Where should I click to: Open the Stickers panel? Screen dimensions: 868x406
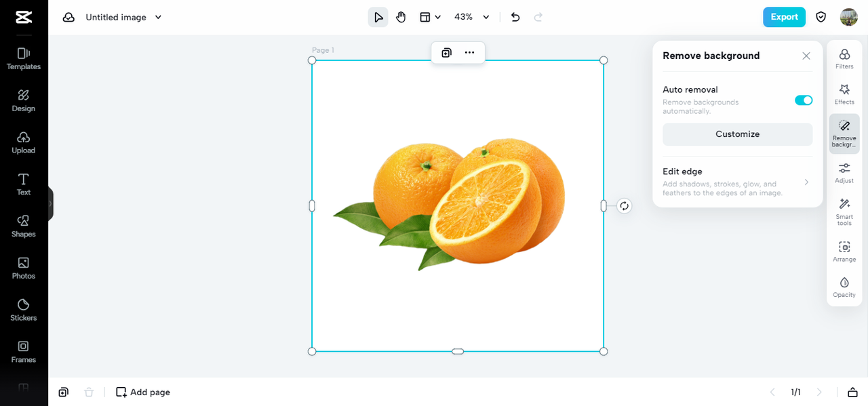pos(24,310)
